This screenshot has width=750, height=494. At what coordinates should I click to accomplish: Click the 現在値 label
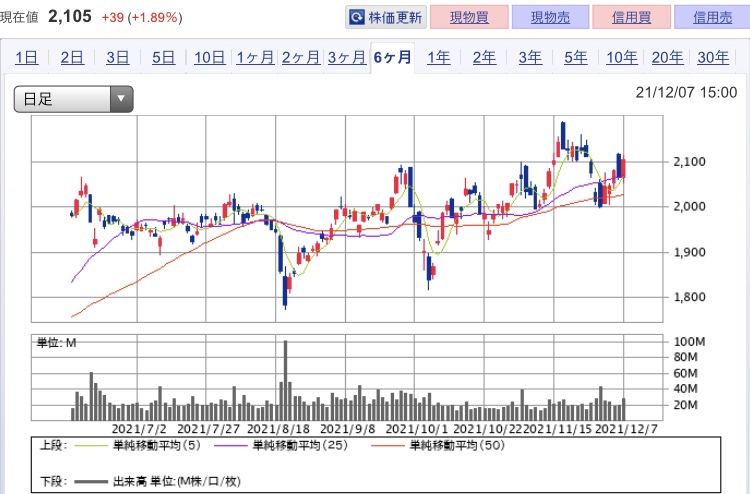coord(19,18)
